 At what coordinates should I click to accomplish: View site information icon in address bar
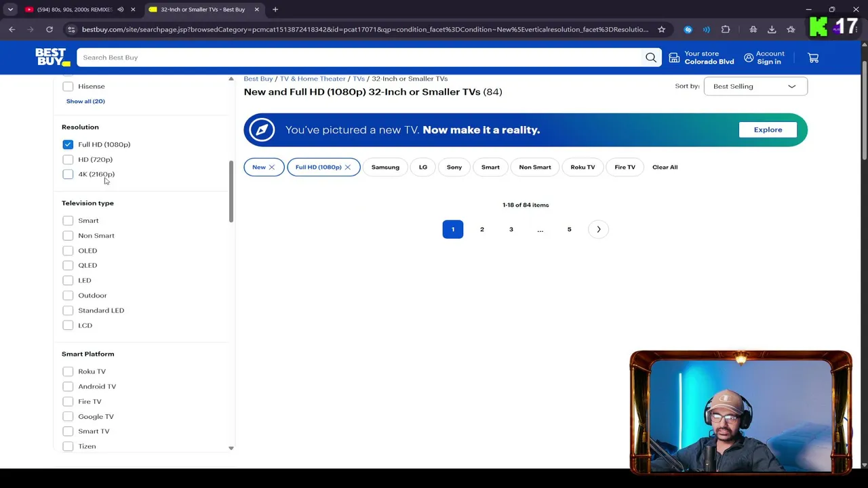pos(71,29)
